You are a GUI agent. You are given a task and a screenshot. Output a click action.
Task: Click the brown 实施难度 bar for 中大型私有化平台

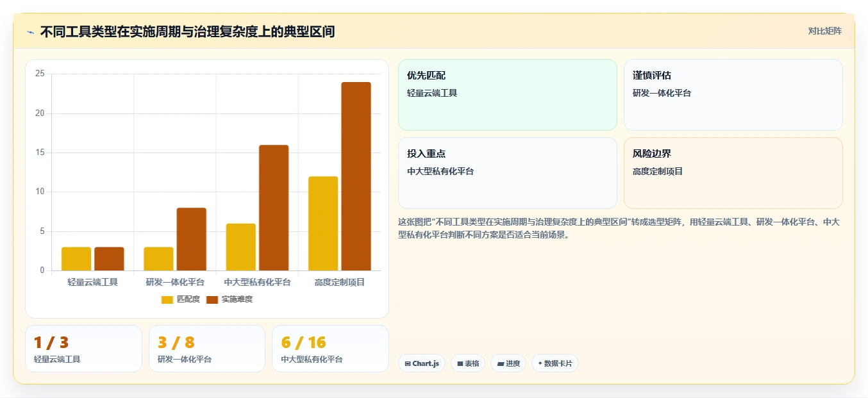point(274,208)
